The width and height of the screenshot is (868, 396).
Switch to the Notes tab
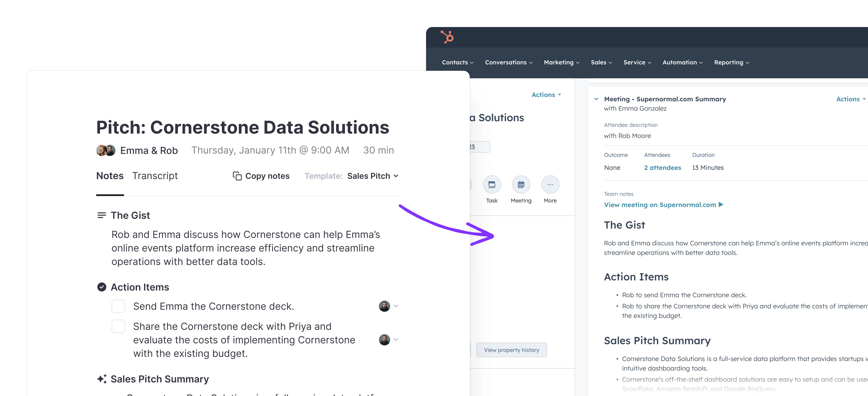click(x=110, y=176)
